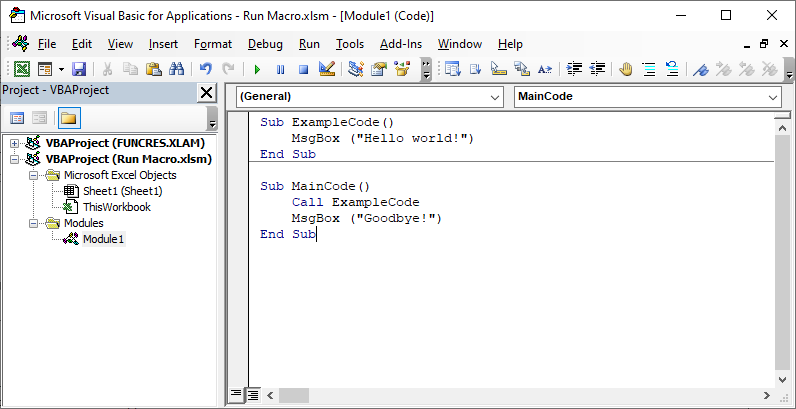Click the Reset (stop square) icon
The height and width of the screenshot is (409, 796).
coord(304,69)
